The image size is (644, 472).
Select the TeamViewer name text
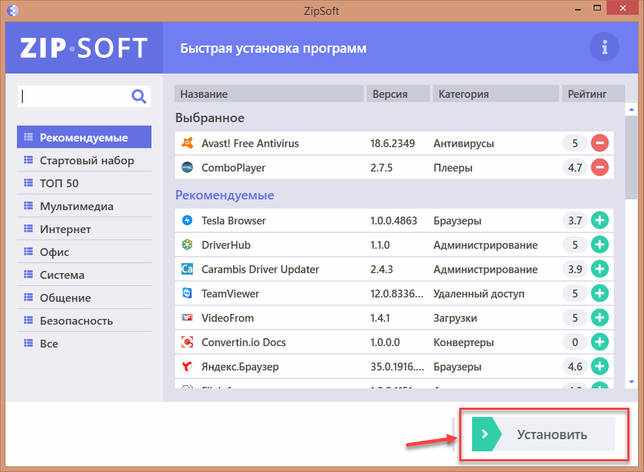230,294
